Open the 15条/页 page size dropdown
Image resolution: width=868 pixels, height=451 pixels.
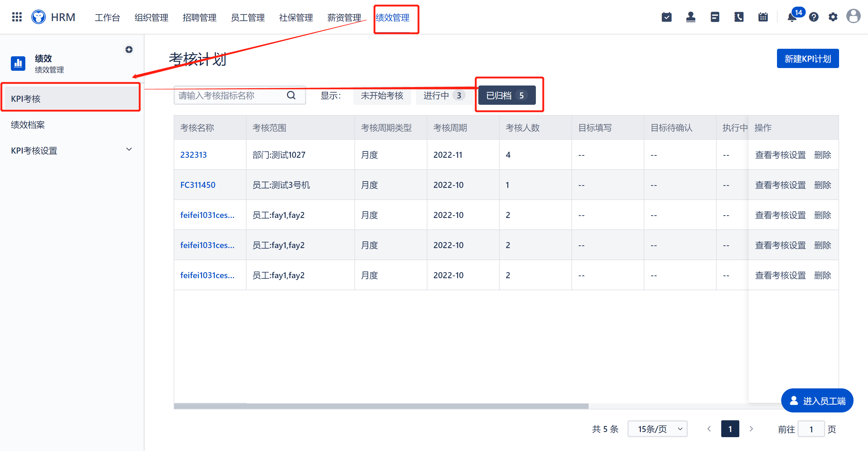pos(657,428)
